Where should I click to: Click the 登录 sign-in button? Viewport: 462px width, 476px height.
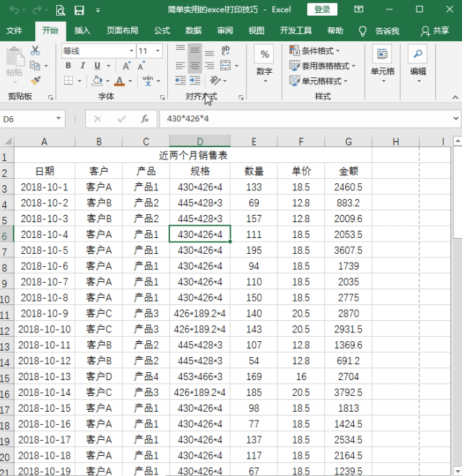[322, 9]
